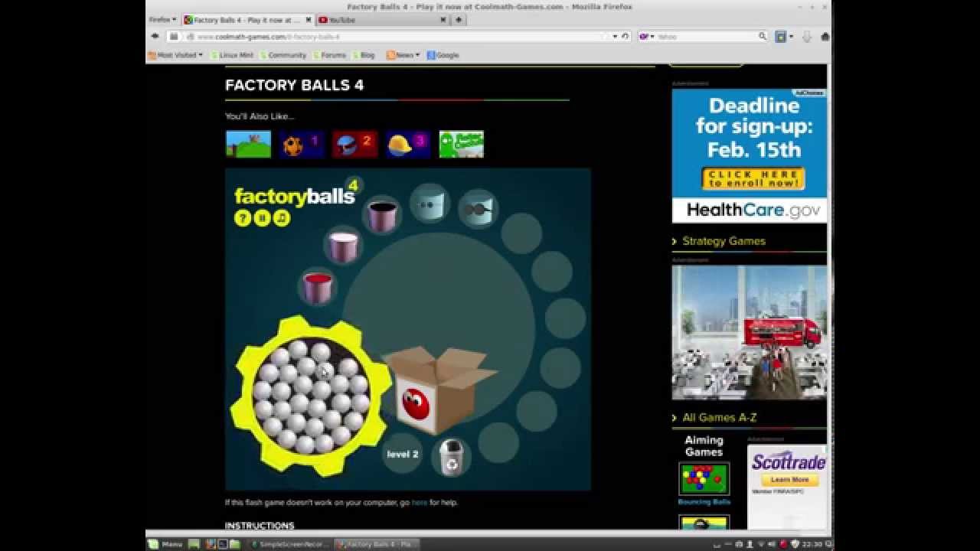Open the Forums bookmark
Screen dimensions: 980x551
coord(329,55)
